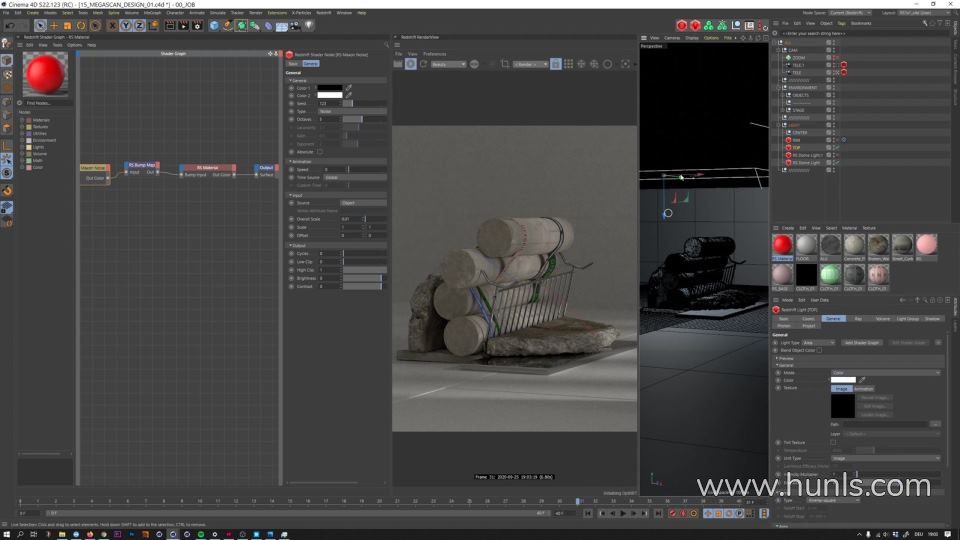Click grid icon in RenderView toolbar
960x540 pixels.
pyautogui.click(x=568, y=64)
